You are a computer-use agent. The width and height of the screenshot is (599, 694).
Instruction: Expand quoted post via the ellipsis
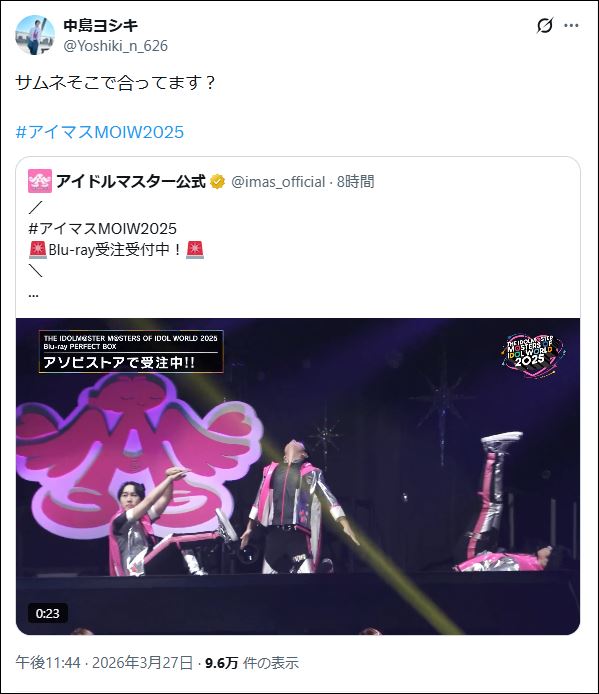[33, 294]
